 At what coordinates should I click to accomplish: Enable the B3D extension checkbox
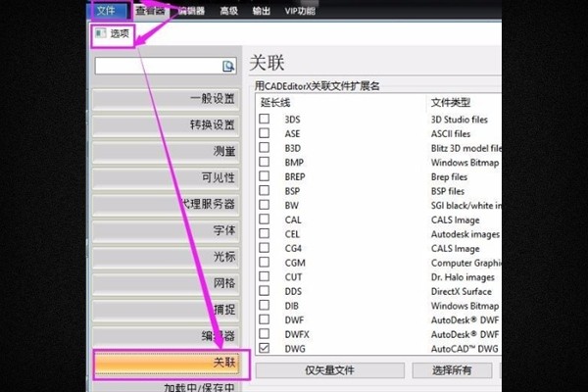pyautogui.click(x=264, y=147)
